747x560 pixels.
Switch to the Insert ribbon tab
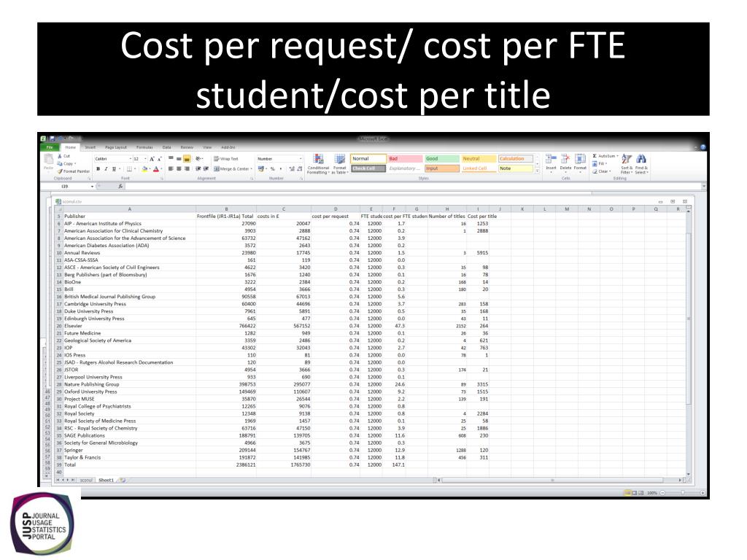coord(90,147)
